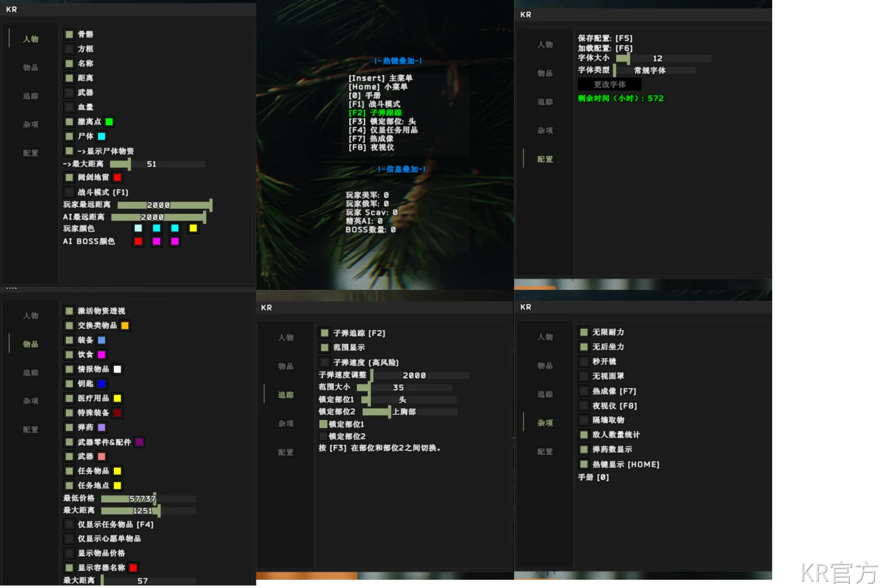Open yellow player color swatch

tap(193, 228)
